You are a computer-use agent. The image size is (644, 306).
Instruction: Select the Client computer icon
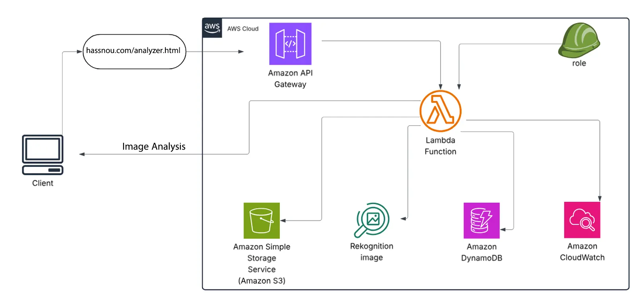pyautogui.click(x=43, y=155)
